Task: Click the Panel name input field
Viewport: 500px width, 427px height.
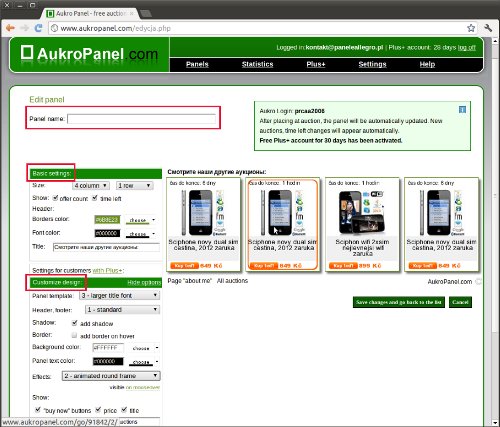Action: pos(142,119)
